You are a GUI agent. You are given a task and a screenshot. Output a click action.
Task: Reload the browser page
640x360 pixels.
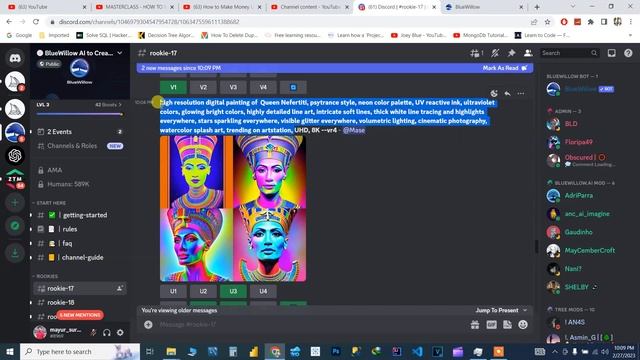click(36, 22)
